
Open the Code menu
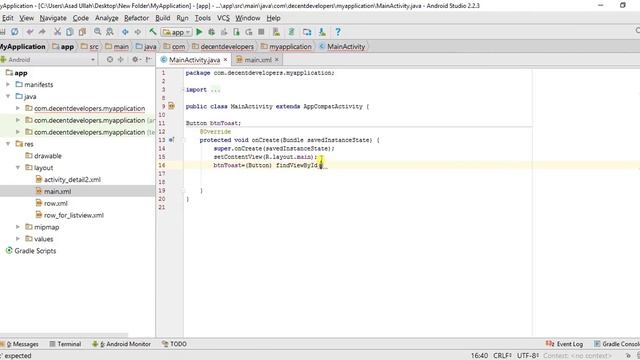pos(81,18)
